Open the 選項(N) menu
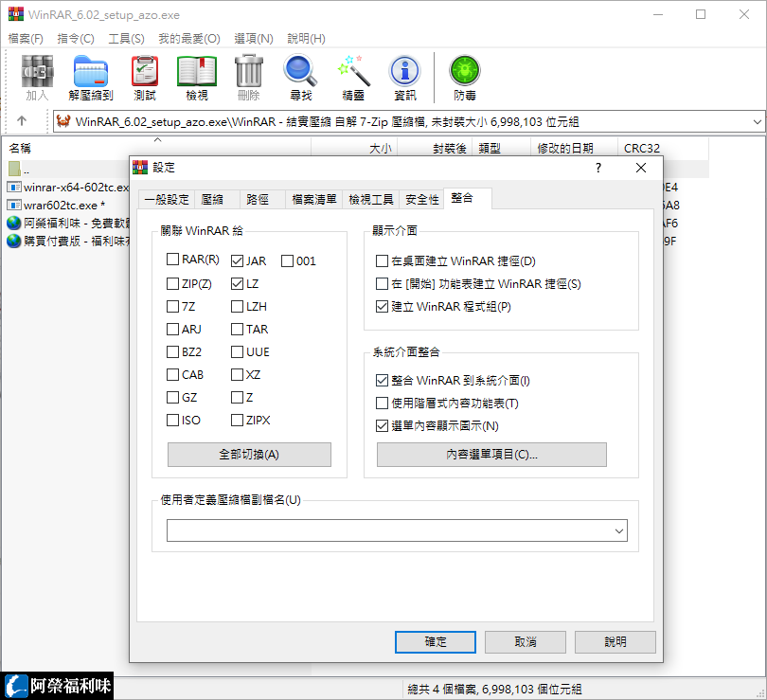This screenshot has width=767, height=700. 254,39
